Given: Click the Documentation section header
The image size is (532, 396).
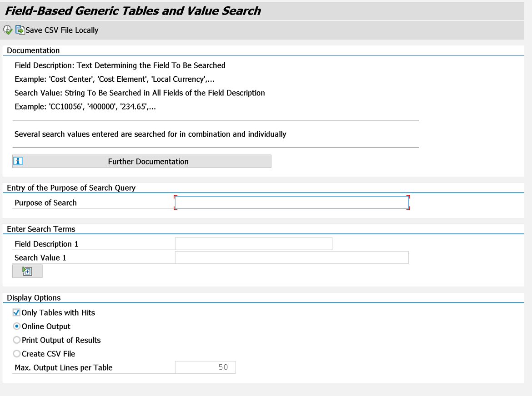Looking at the screenshot, I should tap(33, 50).
